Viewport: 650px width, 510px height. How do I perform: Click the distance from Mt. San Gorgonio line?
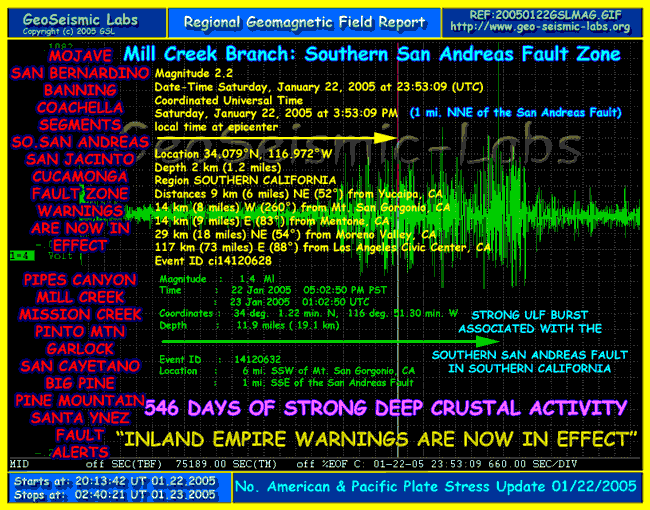303,207
